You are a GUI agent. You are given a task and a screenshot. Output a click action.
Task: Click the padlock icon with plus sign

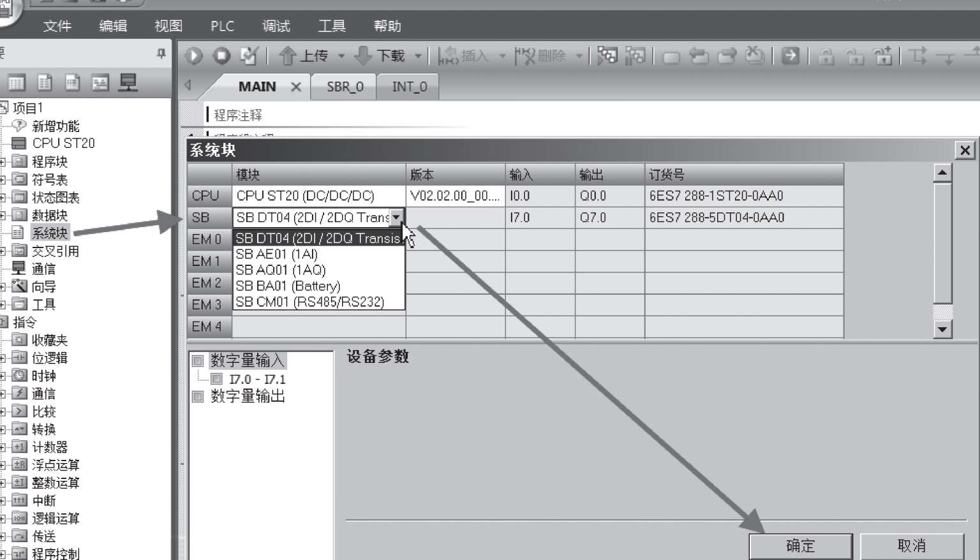(x=883, y=56)
